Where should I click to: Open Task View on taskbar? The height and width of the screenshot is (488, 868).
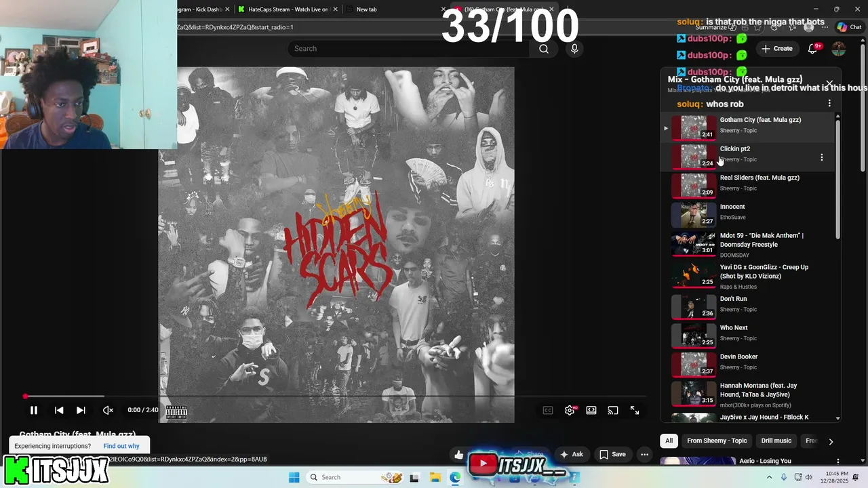414,477
